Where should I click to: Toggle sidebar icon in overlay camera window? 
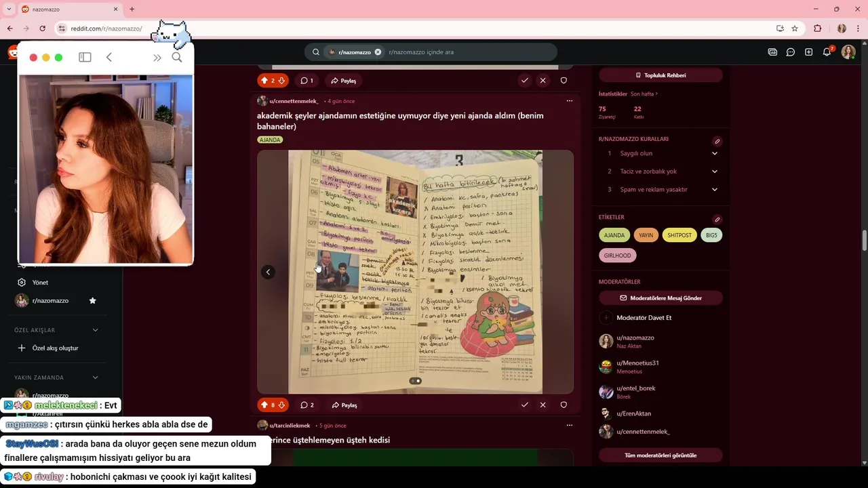85,58
